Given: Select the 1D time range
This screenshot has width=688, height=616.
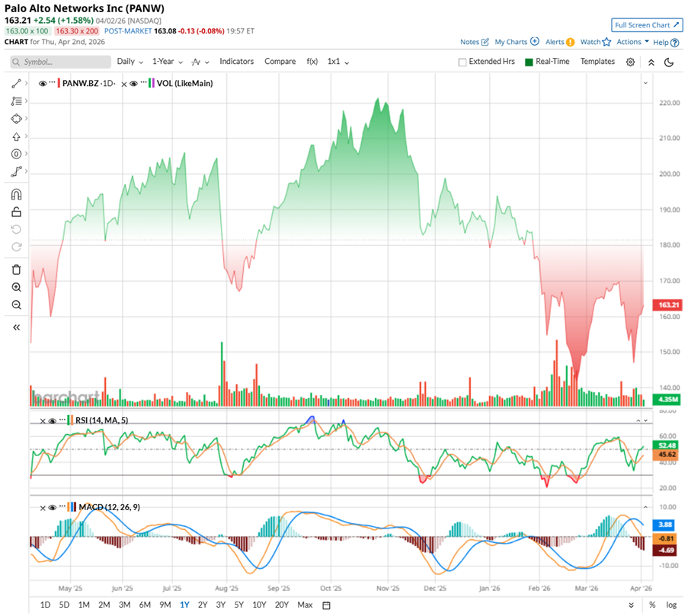Looking at the screenshot, I should point(45,605).
